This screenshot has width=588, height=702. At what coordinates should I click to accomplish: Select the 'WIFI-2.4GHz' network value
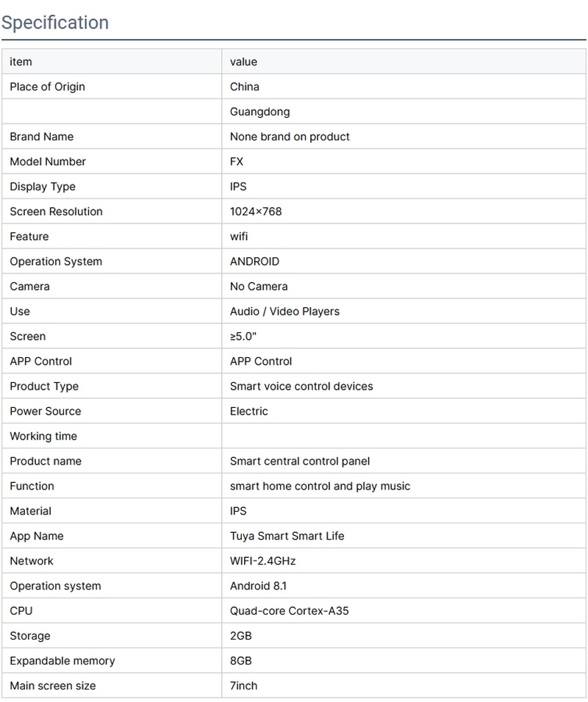[262, 562]
